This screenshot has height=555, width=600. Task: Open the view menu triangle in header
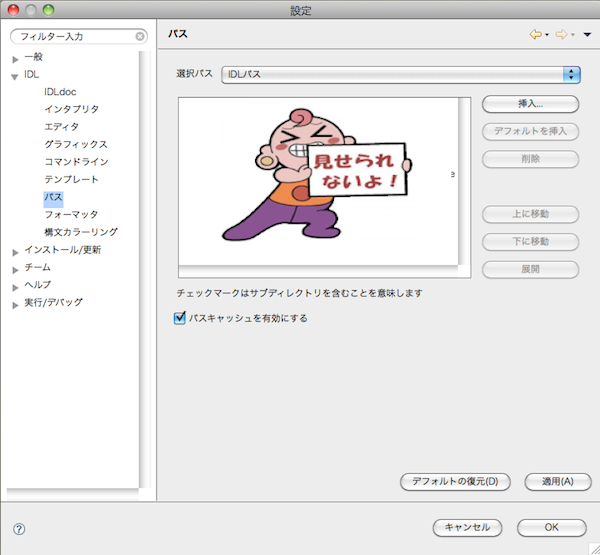[587, 35]
